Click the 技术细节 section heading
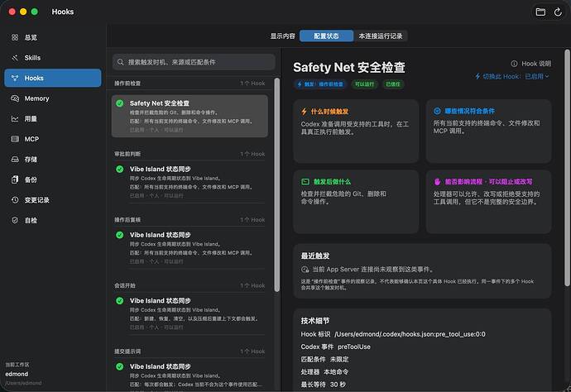Image resolution: width=571 pixels, height=392 pixels. [315, 321]
